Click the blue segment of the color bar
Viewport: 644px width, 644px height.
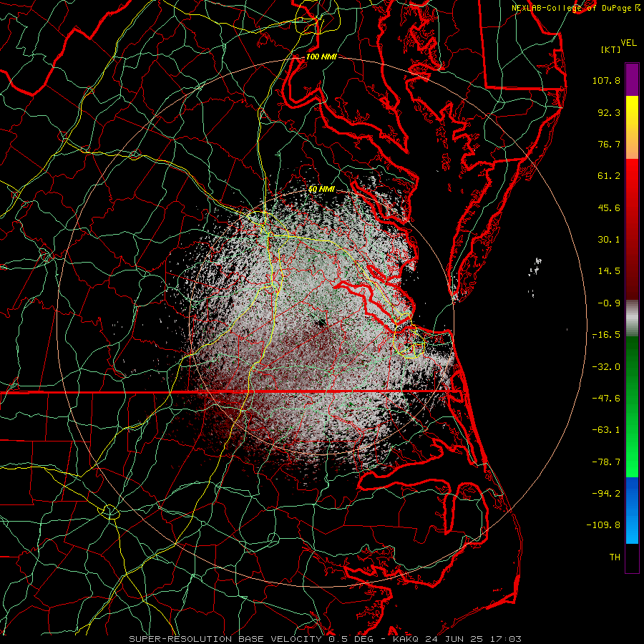632,510
